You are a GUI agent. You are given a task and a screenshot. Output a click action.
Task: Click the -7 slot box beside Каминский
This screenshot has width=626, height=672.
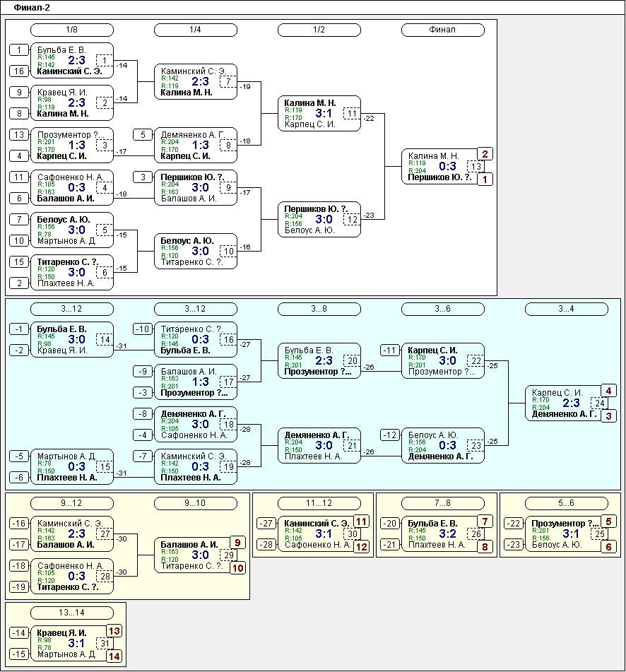pyautogui.click(x=143, y=456)
